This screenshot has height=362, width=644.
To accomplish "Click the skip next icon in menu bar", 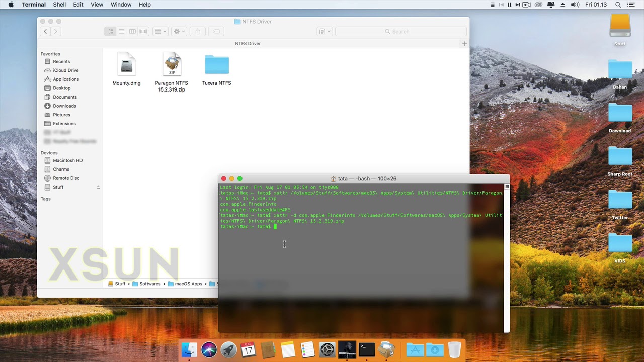I will (518, 5).
